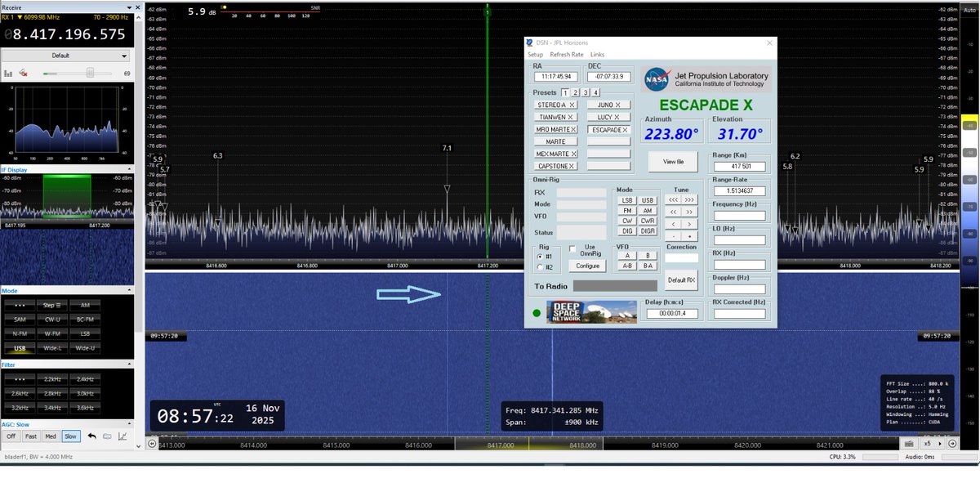Select the 3.0kHz filter
Image resolution: width=980 pixels, height=492 pixels.
coord(85,392)
